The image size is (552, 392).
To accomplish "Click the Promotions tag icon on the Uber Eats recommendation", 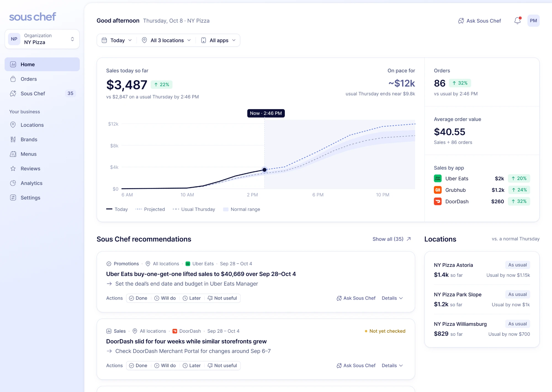I will coord(109,264).
